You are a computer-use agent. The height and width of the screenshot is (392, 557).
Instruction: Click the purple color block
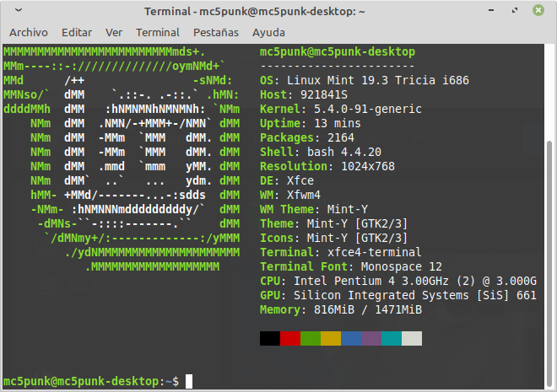(x=371, y=338)
